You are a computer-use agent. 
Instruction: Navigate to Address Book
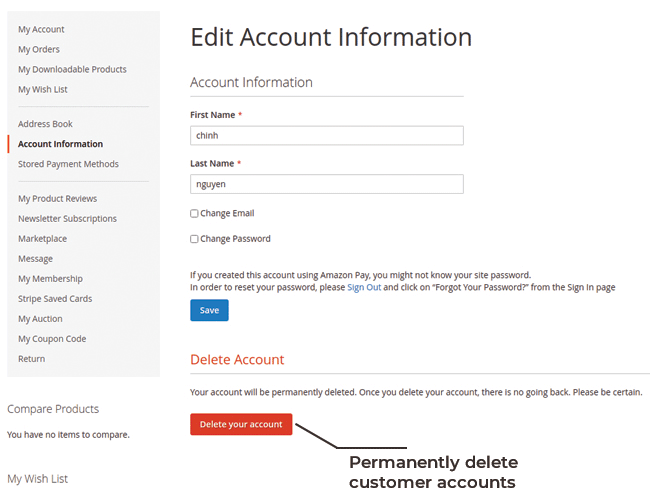tap(45, 124)
